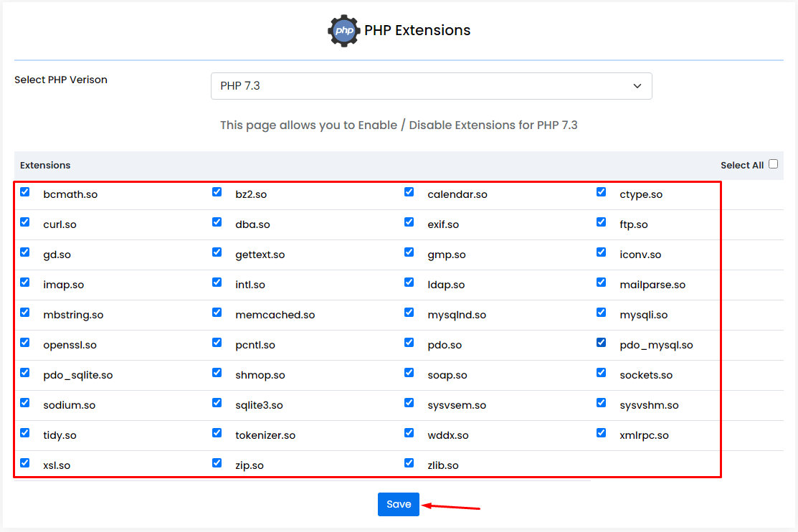Toggle the calendar.so checkbox
Image resolution: width=798 pixels, height=532 pixels.
click(409, 192)
